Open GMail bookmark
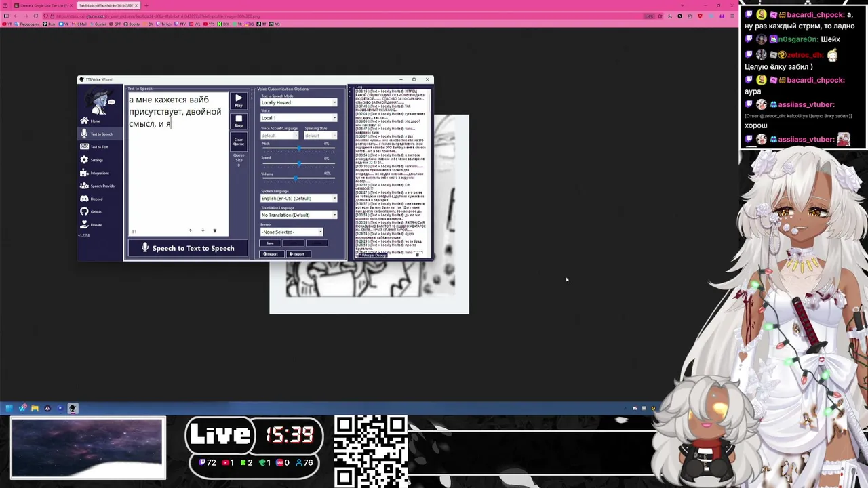 [x=81, y=24]
